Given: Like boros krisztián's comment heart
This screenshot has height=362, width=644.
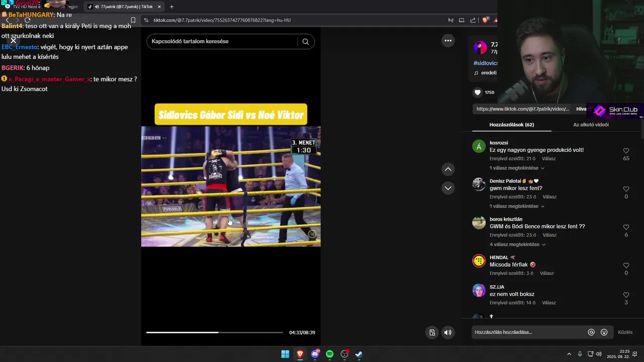Looking at the screenshot, I should (626, 227).
